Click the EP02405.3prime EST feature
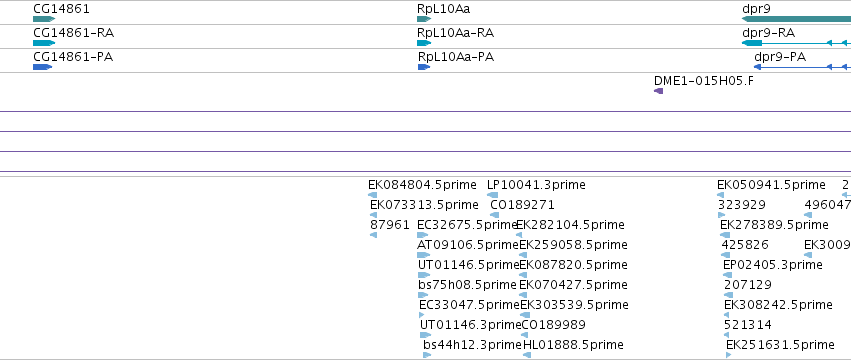 (727, 275)
